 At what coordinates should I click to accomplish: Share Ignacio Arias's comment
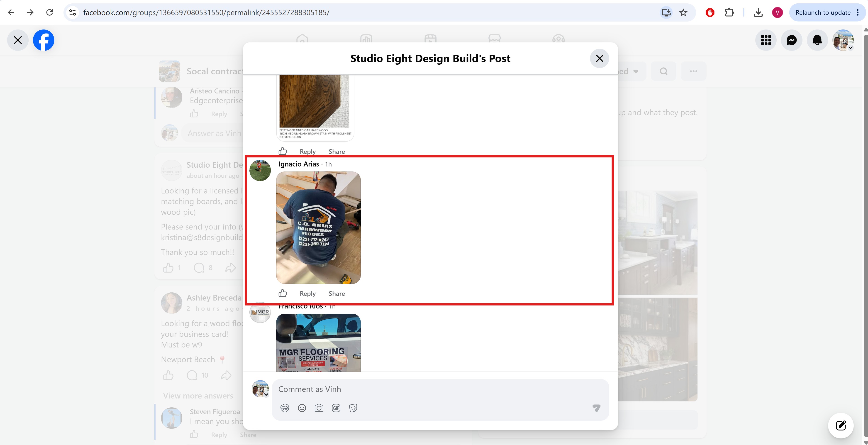(x=337, y=293)
